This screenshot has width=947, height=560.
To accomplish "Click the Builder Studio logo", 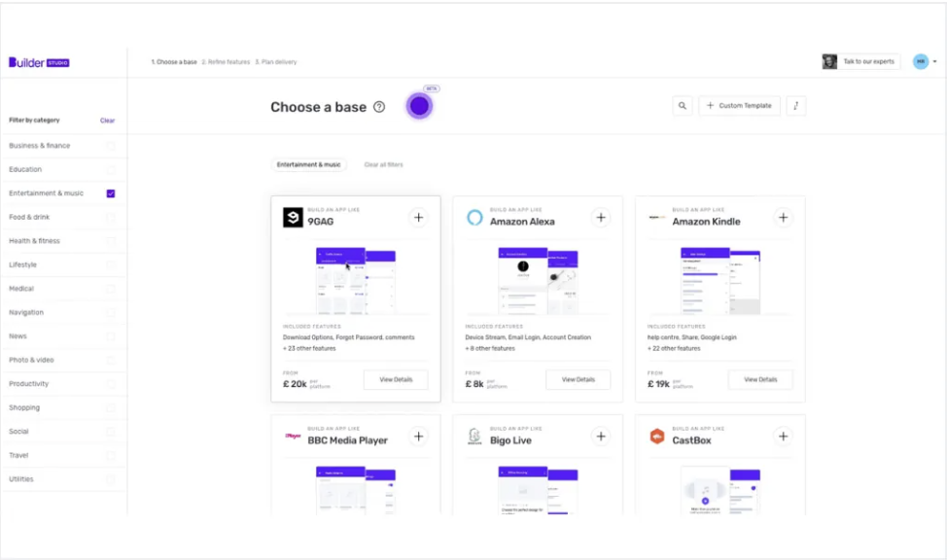I will point(39,62).
